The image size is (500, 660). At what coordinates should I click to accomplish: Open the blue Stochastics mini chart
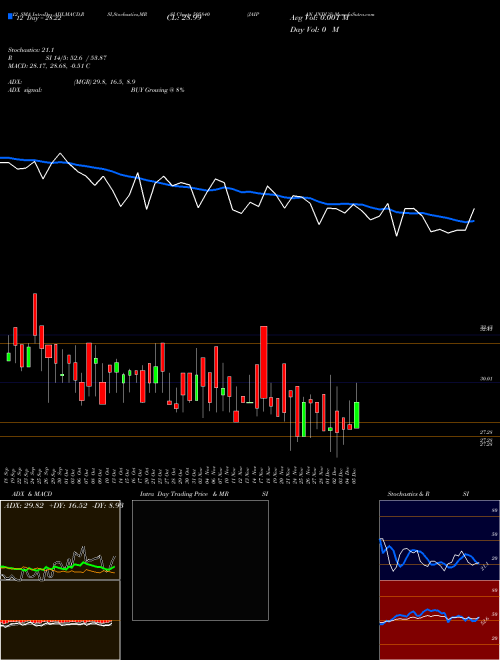coord(439,540)
